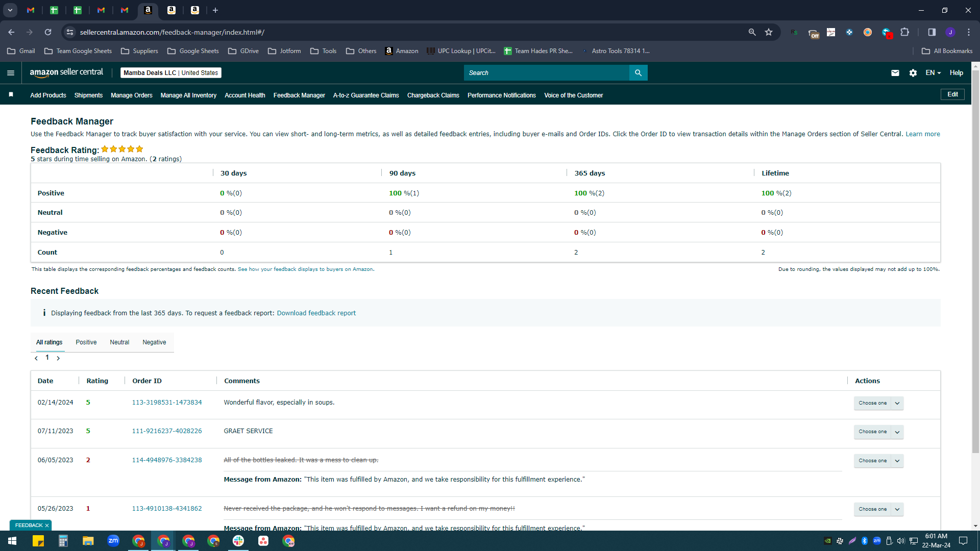Open Choose one dropdown for 07/11/2023 feedback
This screenshot has width=980, height=551.
(878, 432)
